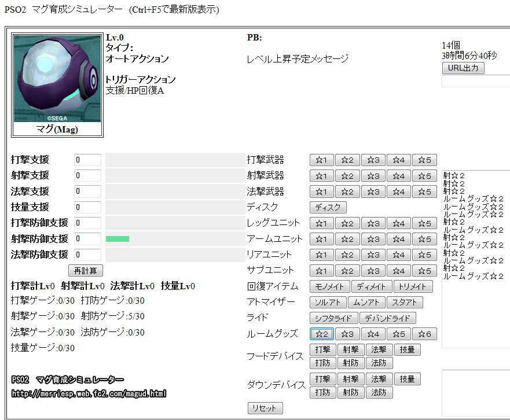510x420 pixels.
Task: Select 法撃武器 ☆3 button
Action: (373, 191)
